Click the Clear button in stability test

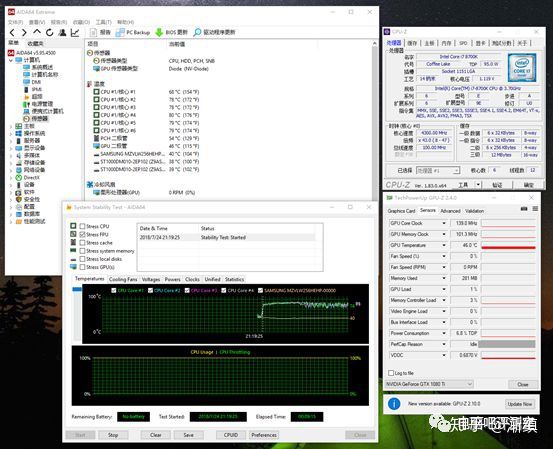click(x=156, y=435)
